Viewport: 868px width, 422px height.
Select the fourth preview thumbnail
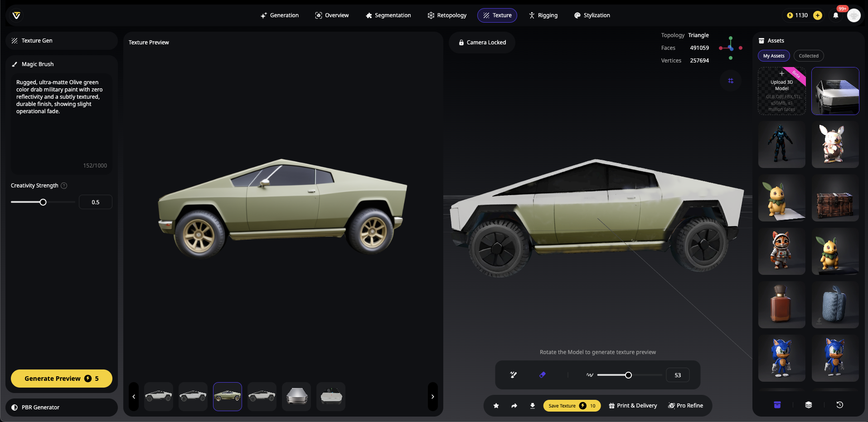coord(262,397)
